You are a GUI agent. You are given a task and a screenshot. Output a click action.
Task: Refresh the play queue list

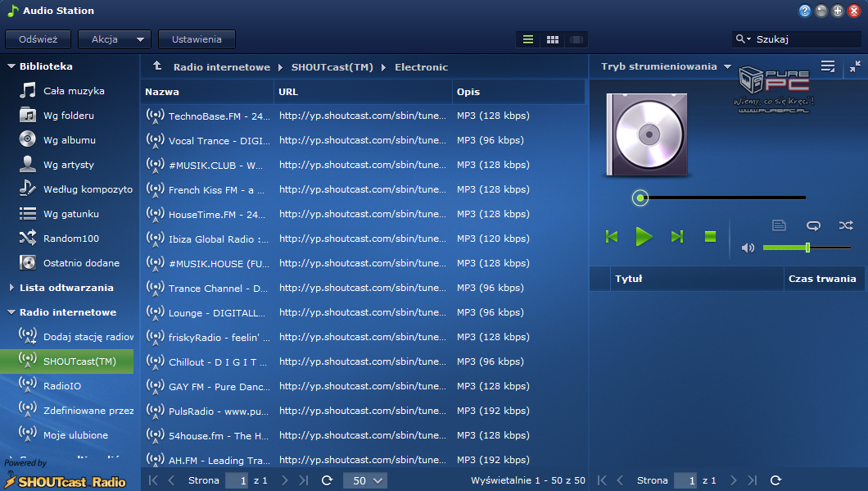pos(775,480)
